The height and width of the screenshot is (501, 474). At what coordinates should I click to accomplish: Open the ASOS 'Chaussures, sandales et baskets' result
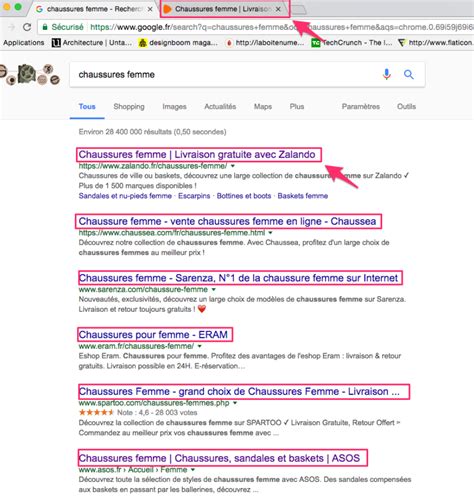219,458
